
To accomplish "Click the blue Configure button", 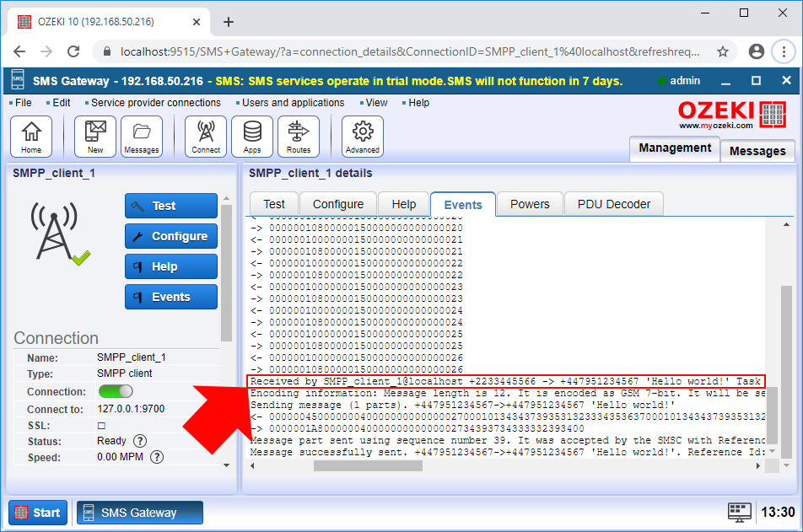I will click(171, 236).
